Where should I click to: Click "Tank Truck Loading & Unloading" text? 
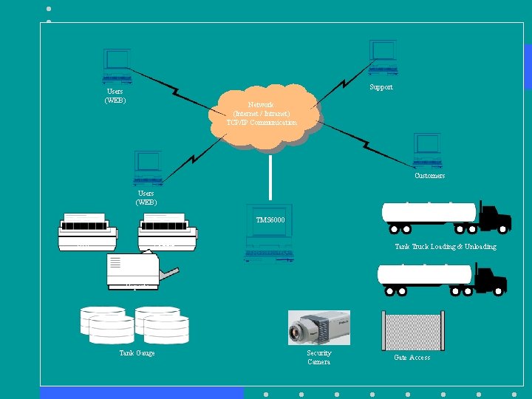(x=446, y=247)
